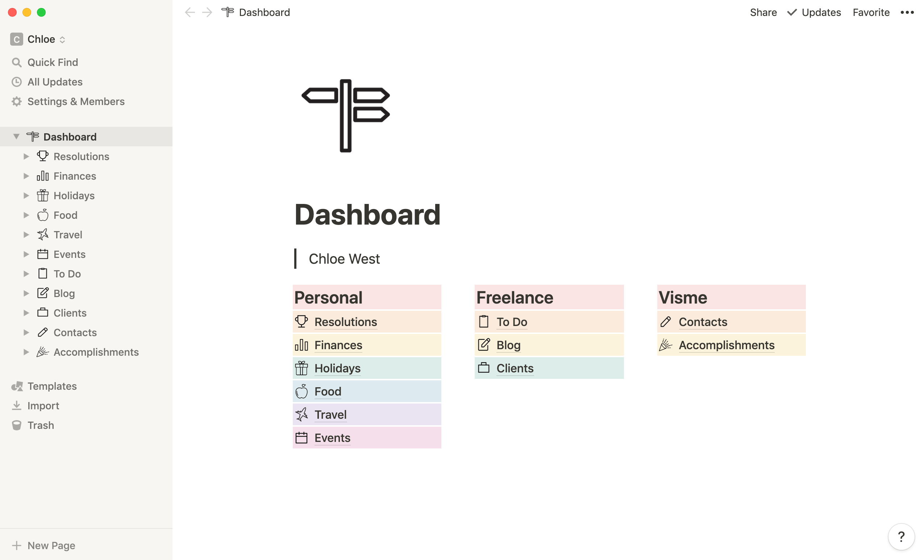The height and width of the screenshot is (560, 924).
Task: Click the trophy icon beside Resolutions in sidebar
Action: (43, 156)
